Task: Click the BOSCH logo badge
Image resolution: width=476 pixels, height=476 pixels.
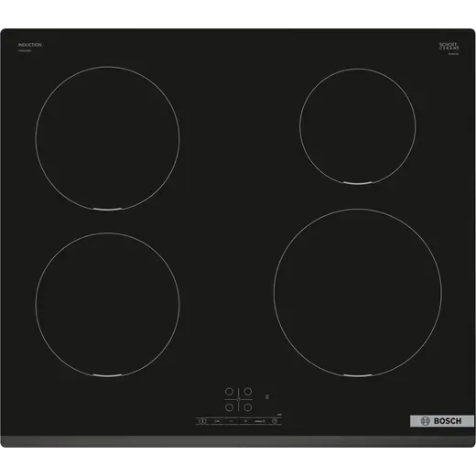Action: (x=442, y=421)
